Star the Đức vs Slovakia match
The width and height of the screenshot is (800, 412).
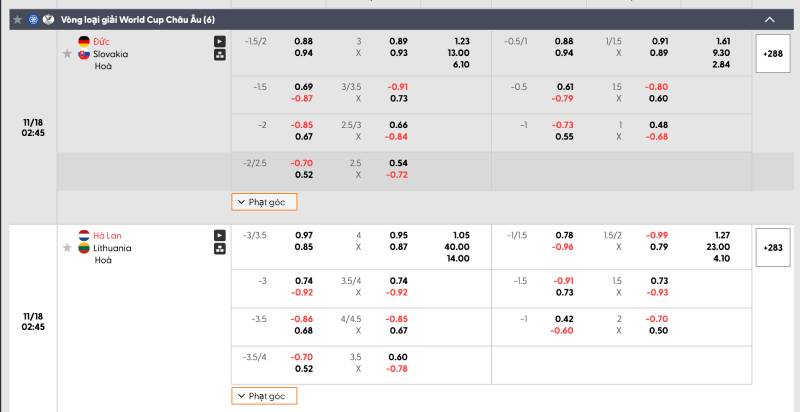[x=67, y=54]
